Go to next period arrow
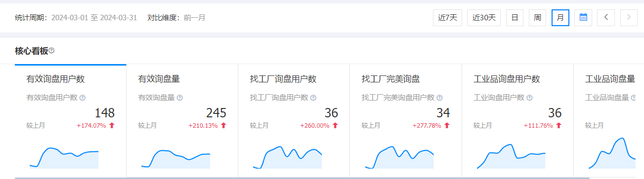Screen dimensions: 644x179 629,18
